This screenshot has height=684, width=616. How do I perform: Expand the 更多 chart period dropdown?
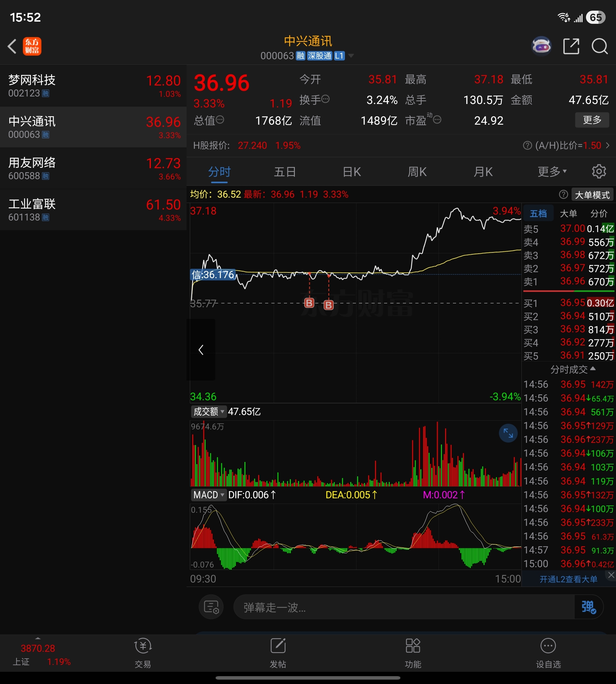click(552, 172)
